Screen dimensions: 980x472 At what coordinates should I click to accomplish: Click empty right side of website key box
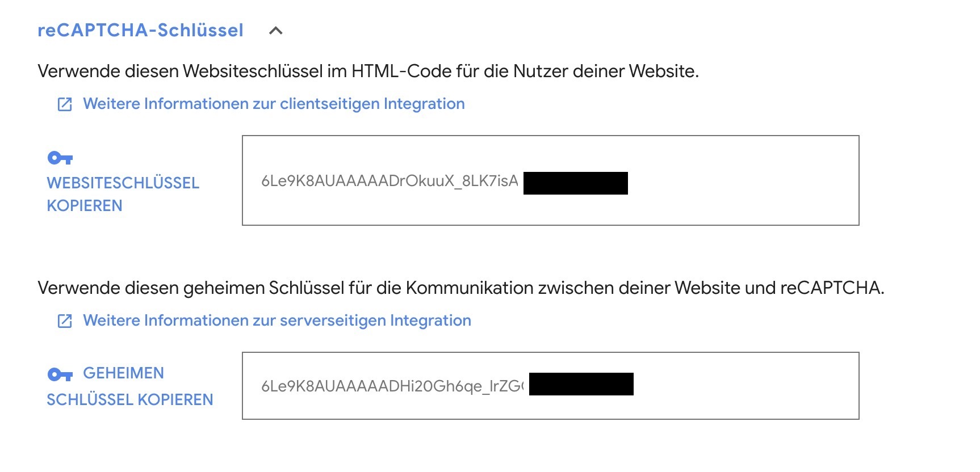[x=744, y=180]
